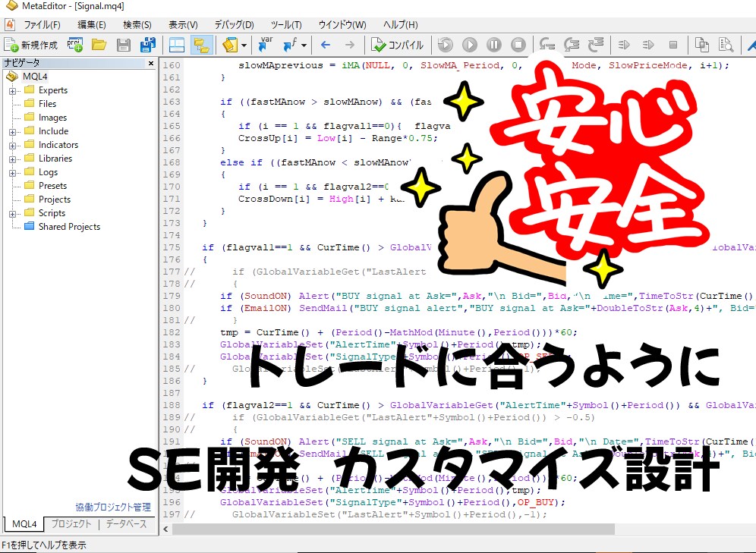The image size is (756, 553).
Task: Open the ツール(T) menu
Action: point(286,25)
